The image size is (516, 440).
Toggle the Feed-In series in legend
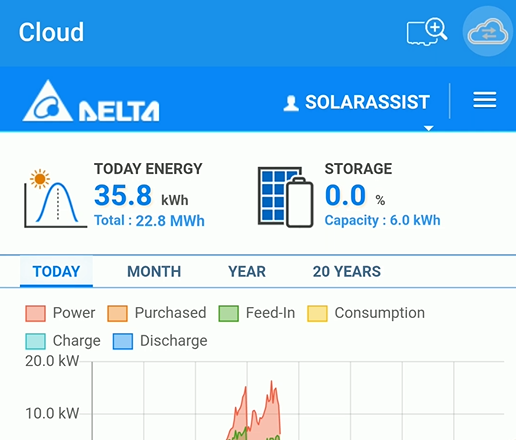point(257,313)
